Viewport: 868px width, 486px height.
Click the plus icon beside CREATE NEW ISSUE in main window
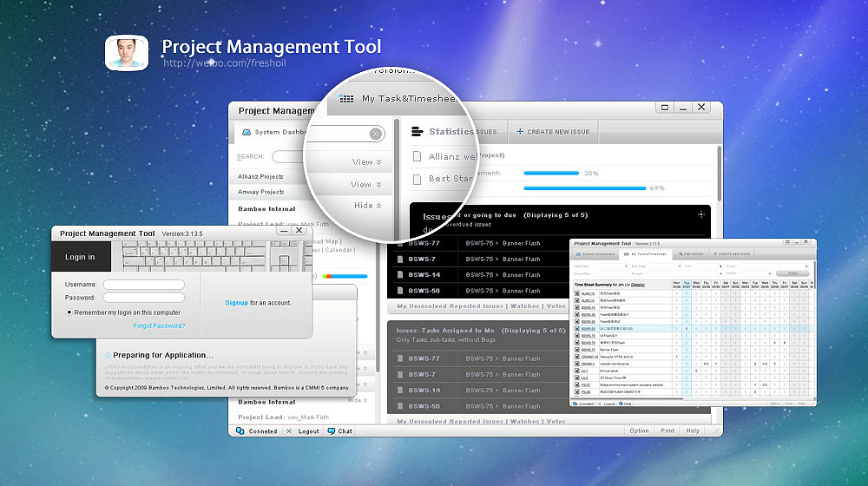520,132
